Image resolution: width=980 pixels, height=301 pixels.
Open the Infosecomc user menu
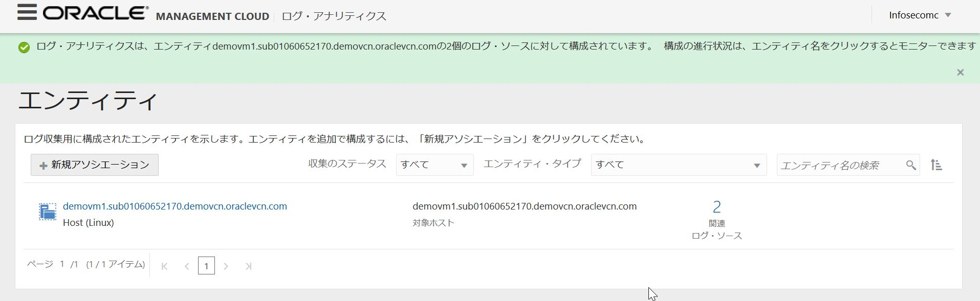point(920,15)
